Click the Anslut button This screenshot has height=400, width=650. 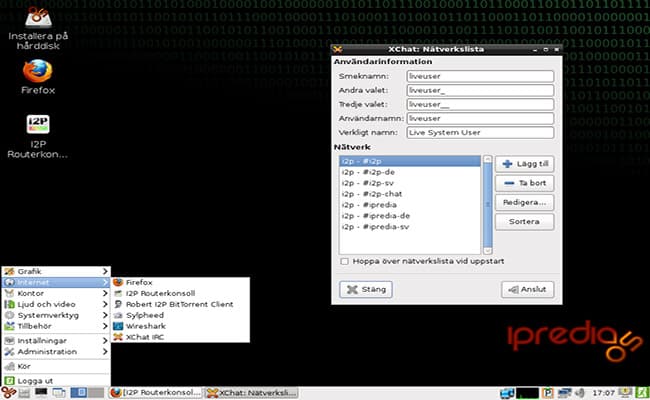coord(528,289)
